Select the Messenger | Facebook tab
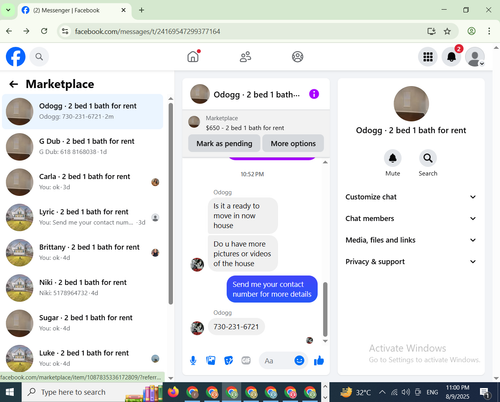Image resolution: width=500 pixels, height=402 pixels. pyautogui.click(x=74, y=10)
